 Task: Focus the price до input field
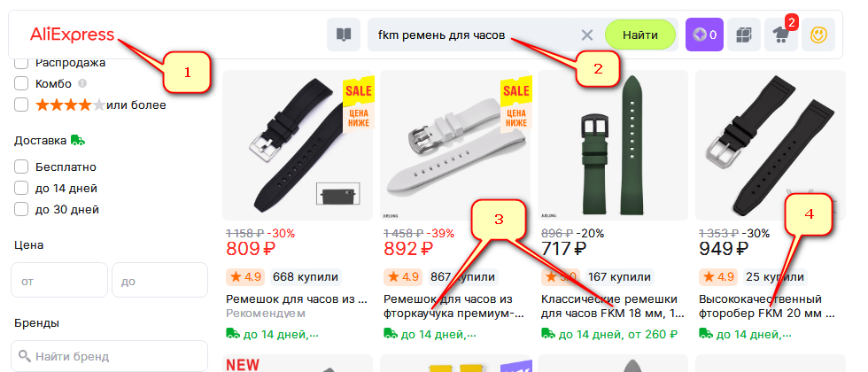click(x=160, y=280)
